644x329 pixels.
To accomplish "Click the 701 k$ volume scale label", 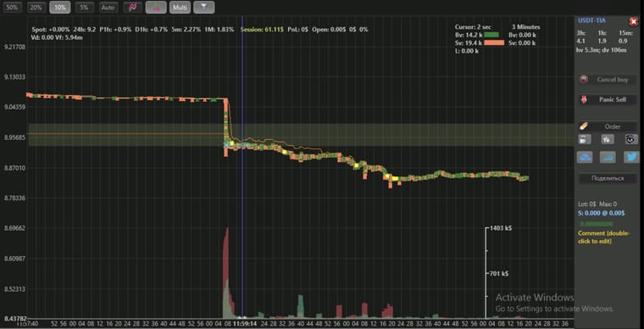I will pos(498,274).
